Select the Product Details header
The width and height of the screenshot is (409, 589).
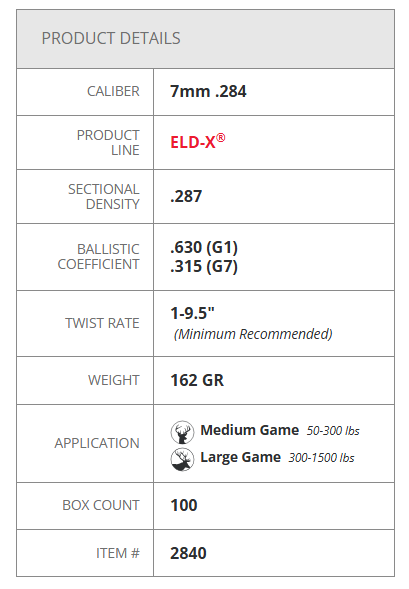click(x=111, y=38)
